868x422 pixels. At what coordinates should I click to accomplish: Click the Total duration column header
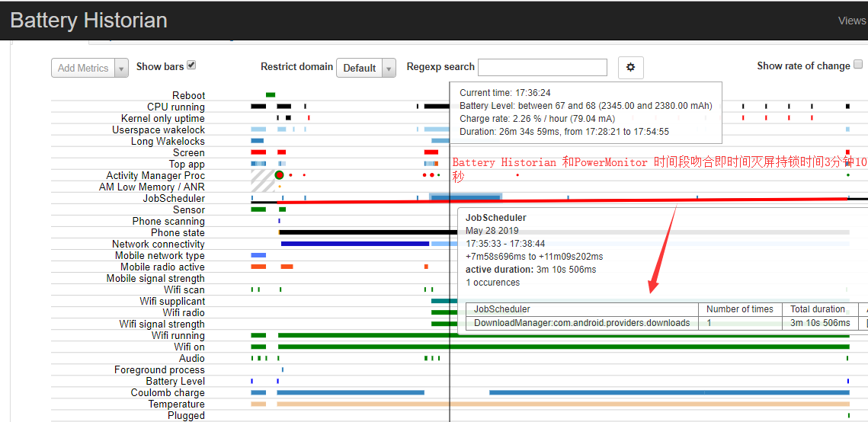coord(818,309)
